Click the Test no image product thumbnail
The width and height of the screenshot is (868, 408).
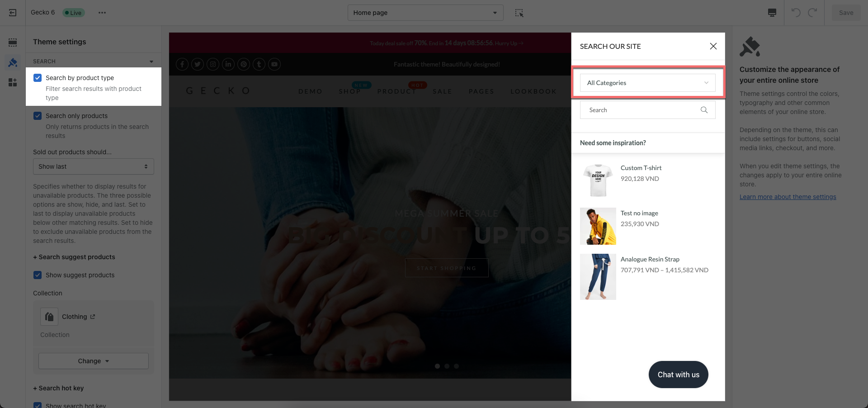point(598,226)
